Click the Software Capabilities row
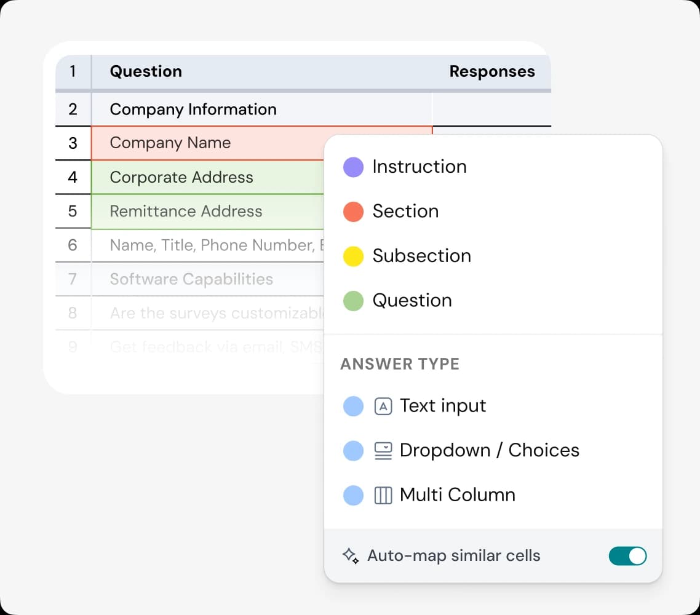 tap(191, 279)
